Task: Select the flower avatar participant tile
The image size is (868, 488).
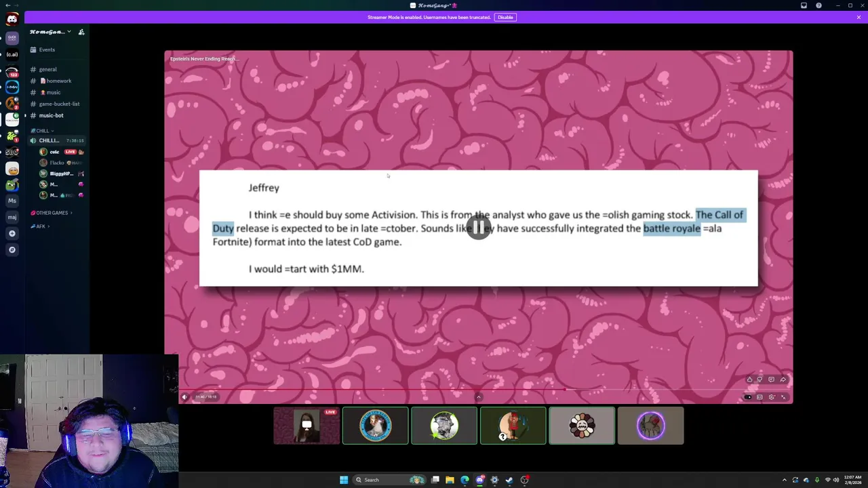Action: (582, 426)
